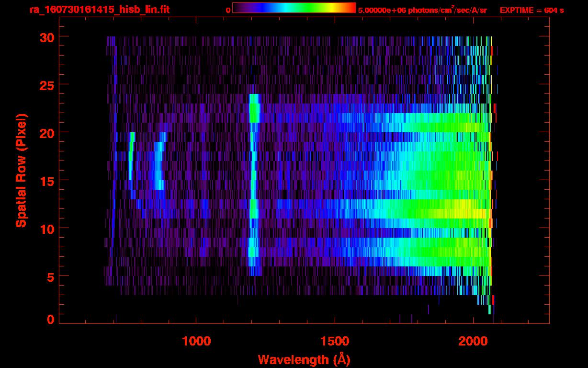Click the bright emission line near 1200 Å at row 22

254,113
